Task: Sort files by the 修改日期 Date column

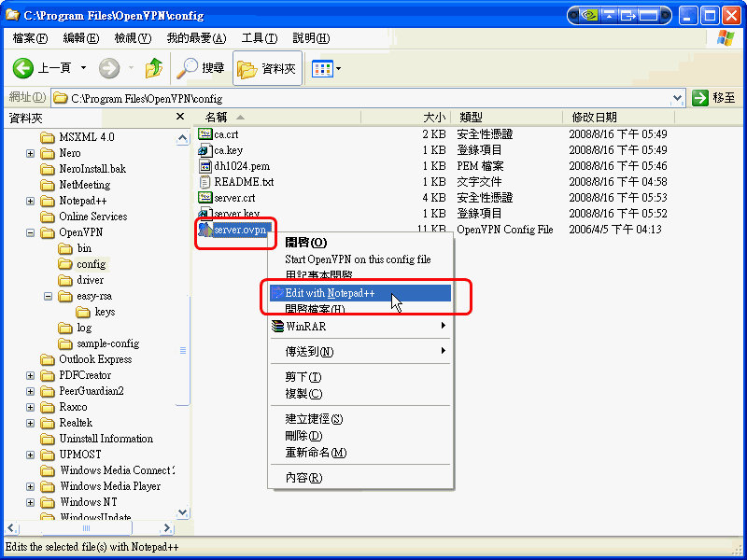Action: pos(618,118)
